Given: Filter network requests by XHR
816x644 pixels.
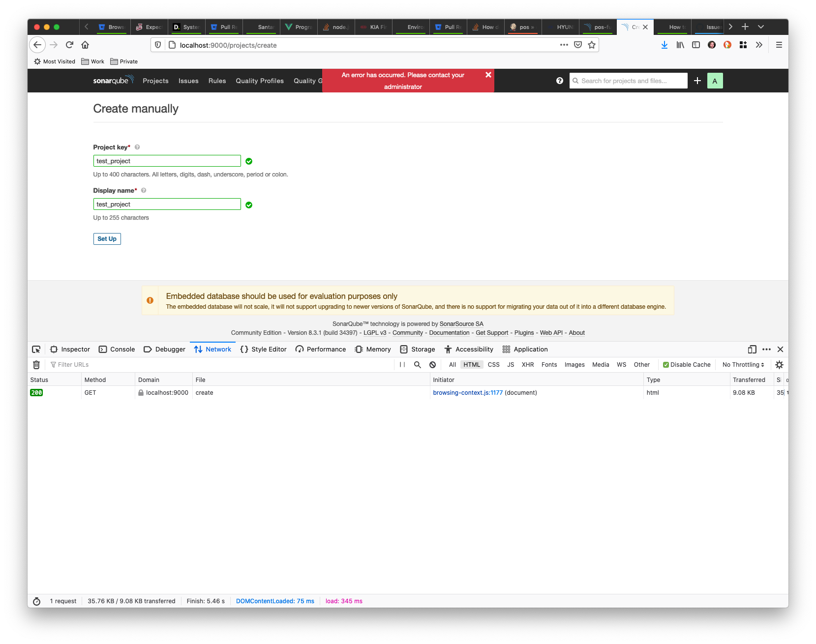Looking at the screenshot, I should point(528,365).
